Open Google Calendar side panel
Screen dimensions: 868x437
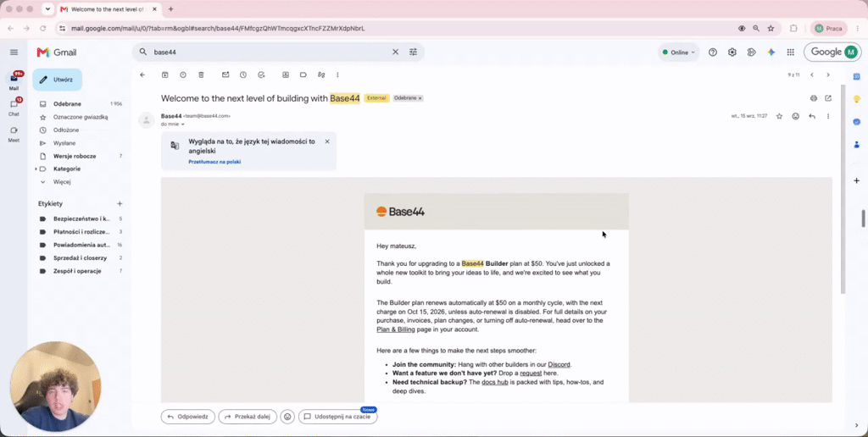click(856, 76)
